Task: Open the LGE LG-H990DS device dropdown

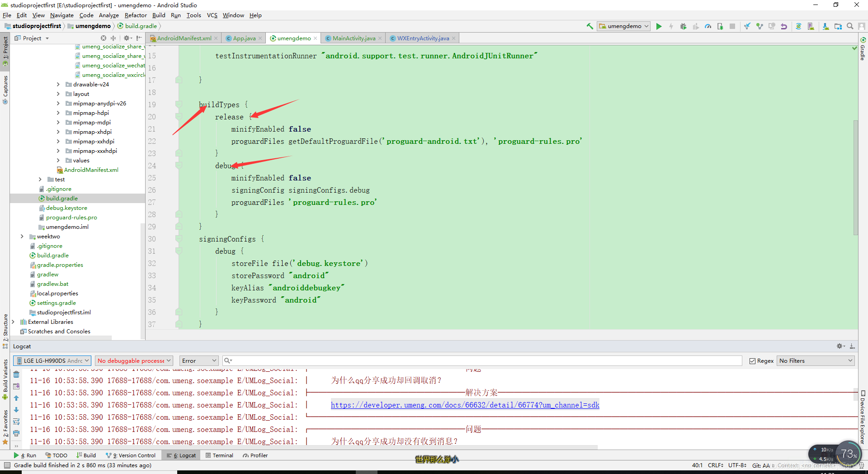Action: (x=52, y=360)
